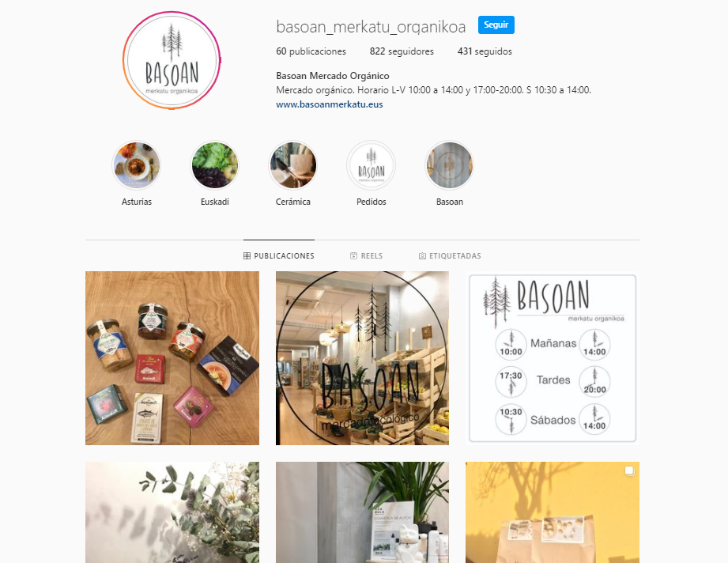
Task: View the 431 seguidos list
Action: 485,51
